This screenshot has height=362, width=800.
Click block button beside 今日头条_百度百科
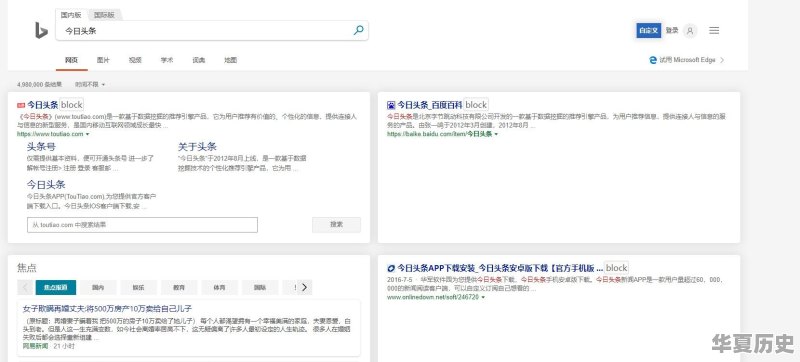point(476,105)
